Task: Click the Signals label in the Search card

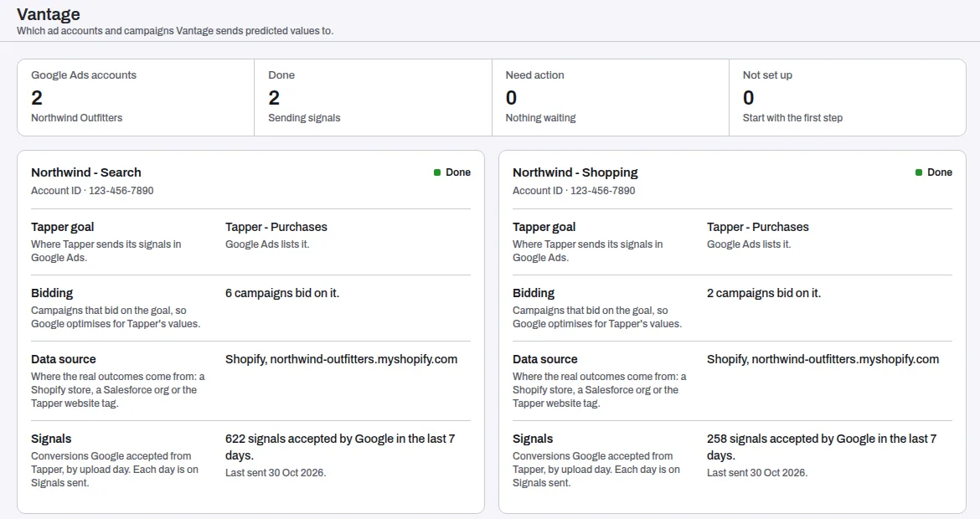Action: (51, 439)
